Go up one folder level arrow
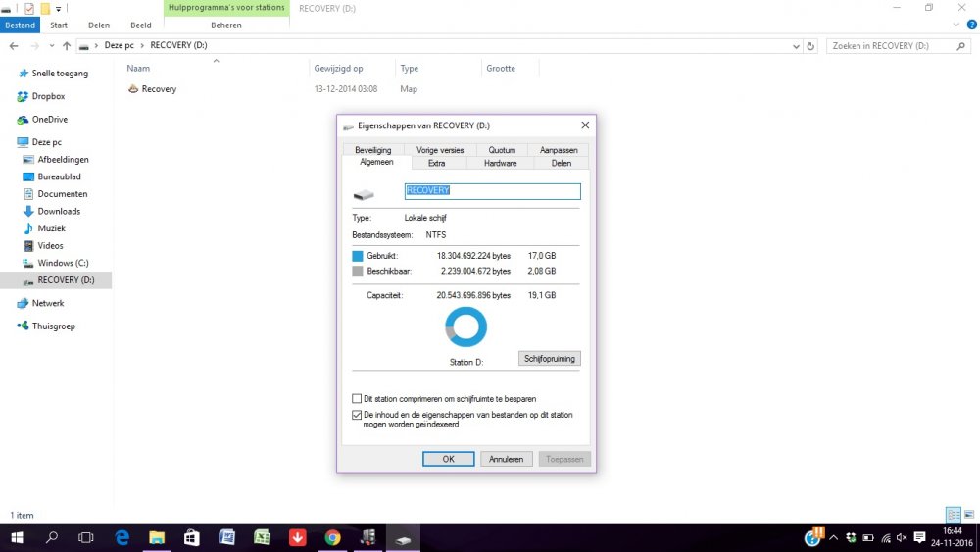 (67, 46)
